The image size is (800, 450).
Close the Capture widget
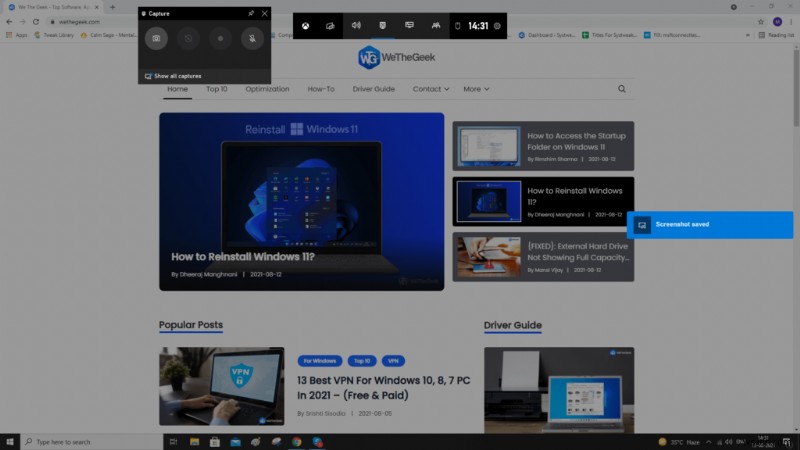point(264,13)
